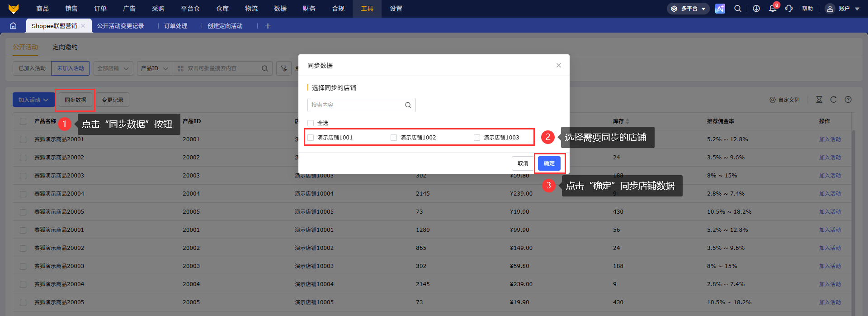This screenshot has width=868, height=316.
Task: Expand the 账户 dropdown arrow
Action: [857, 9]
